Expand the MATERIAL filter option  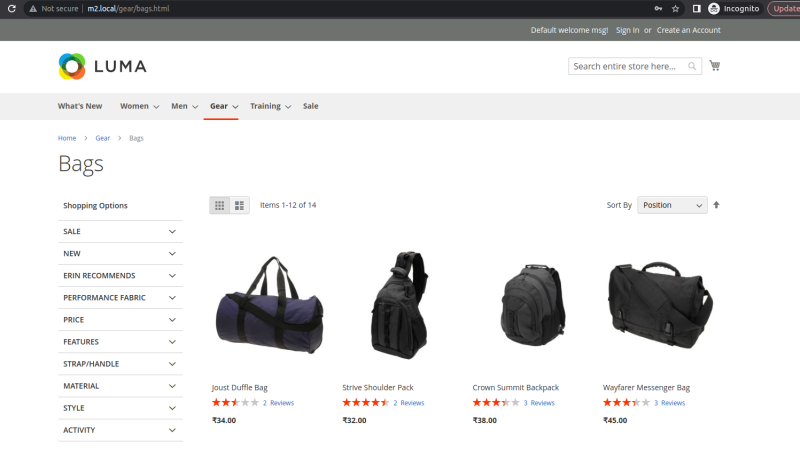120,386
